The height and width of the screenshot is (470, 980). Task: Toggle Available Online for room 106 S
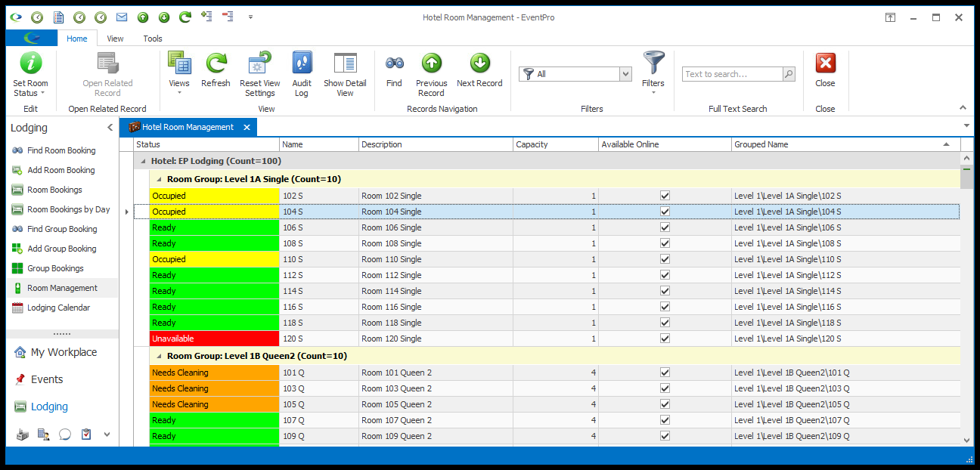[x=665, y=227]
